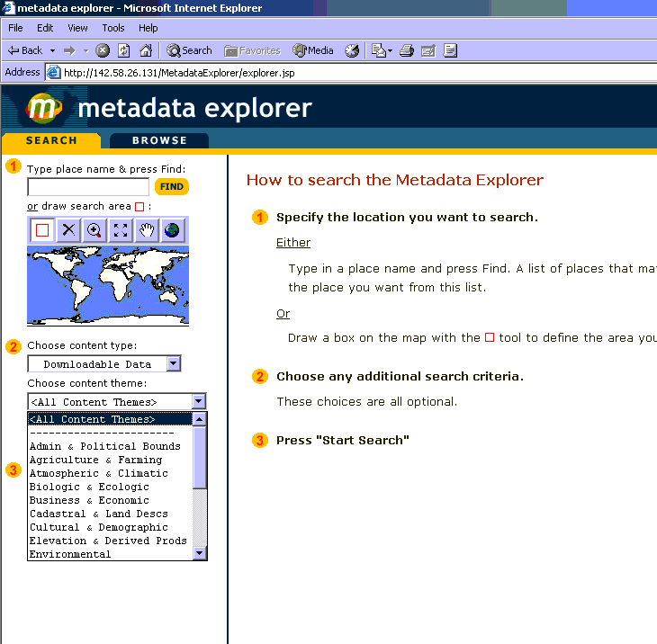Collapse the content theme dropdown arrow

(x=199, y=401)
